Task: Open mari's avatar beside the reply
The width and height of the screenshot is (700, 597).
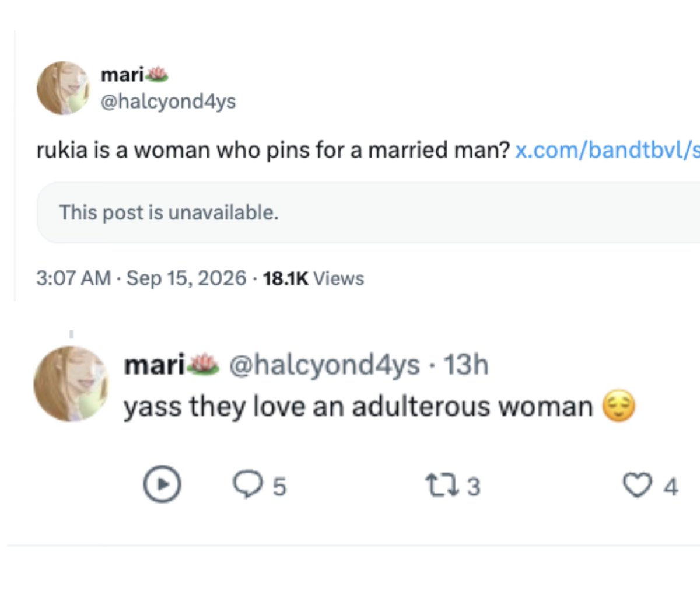Action: point(71,384)
